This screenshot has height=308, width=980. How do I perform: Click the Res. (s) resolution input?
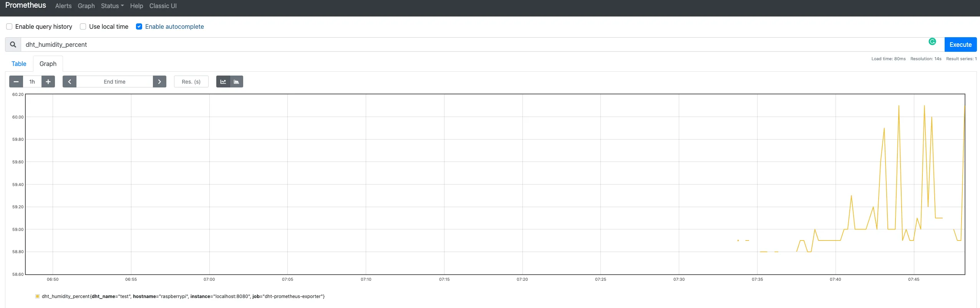(191, 82)
